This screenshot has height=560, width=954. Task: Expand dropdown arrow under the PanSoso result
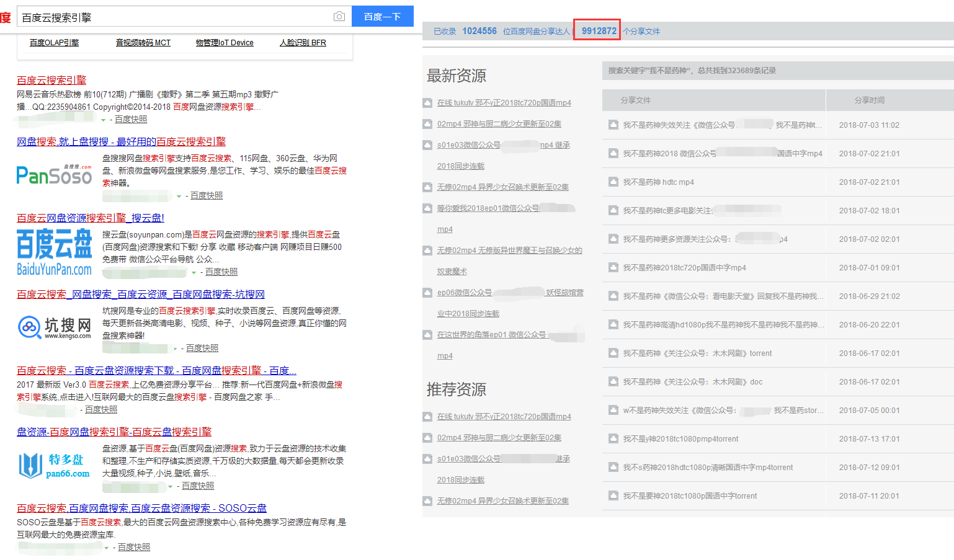[179, 196]
